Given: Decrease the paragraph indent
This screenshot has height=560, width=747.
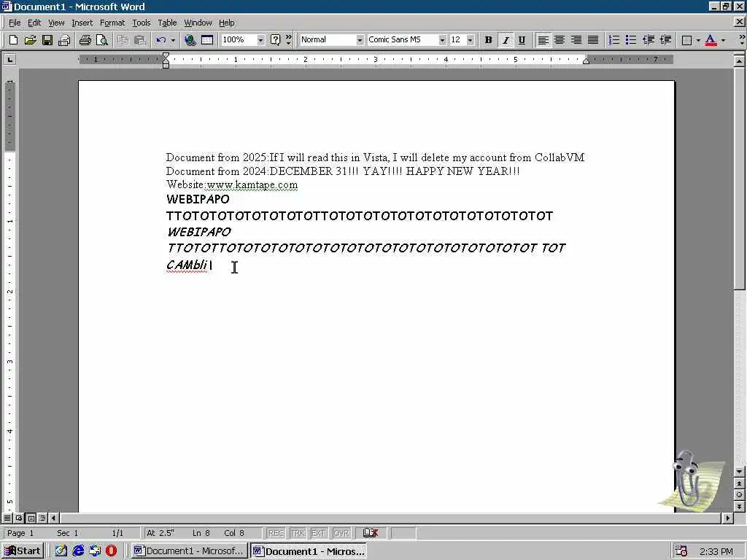Looking at the screenshot, I should point(648,40).
